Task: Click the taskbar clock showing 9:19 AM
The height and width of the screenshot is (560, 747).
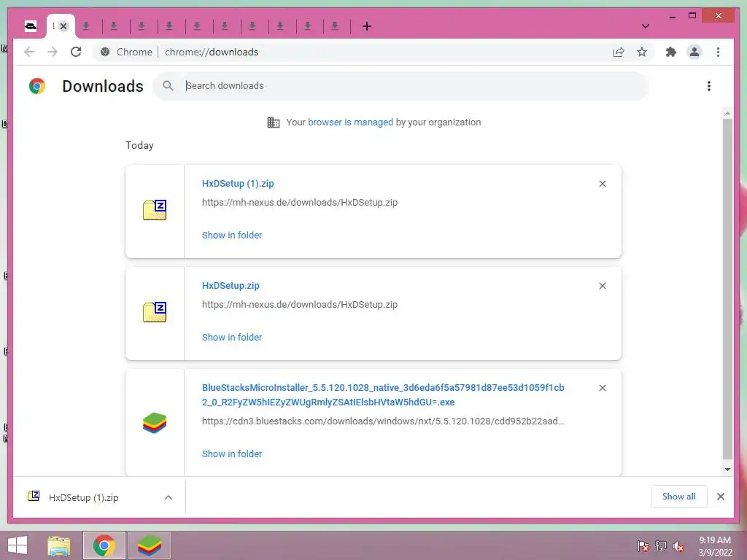Action: click(715, 546)
